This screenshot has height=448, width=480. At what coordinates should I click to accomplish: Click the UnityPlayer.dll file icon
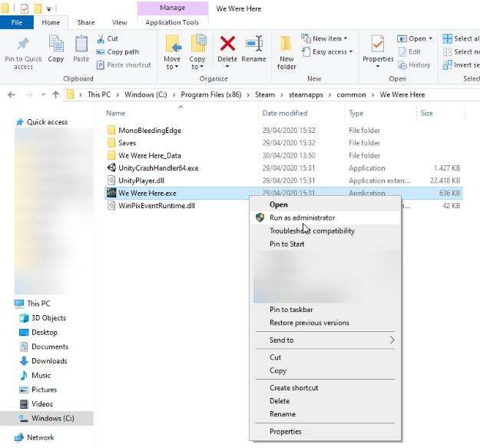coord(111,181)
